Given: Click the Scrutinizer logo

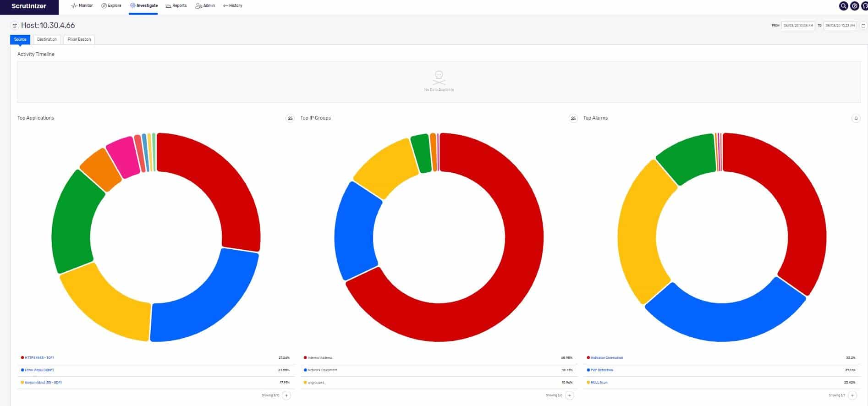Looking at the screenshot, I should (x=29, y=6).
